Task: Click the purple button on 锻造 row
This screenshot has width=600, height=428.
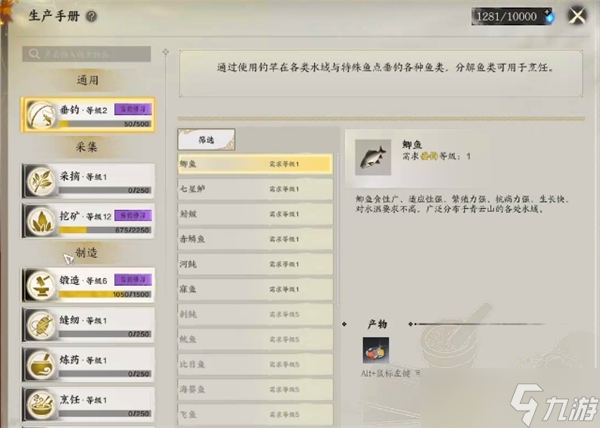Action: tap(133, 280)
